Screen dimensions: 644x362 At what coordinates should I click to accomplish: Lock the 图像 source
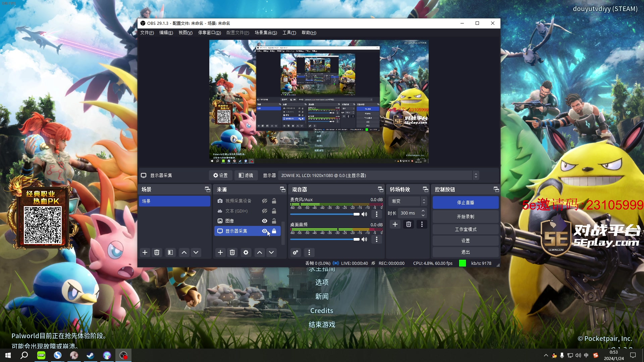click(x=274, y=221)
